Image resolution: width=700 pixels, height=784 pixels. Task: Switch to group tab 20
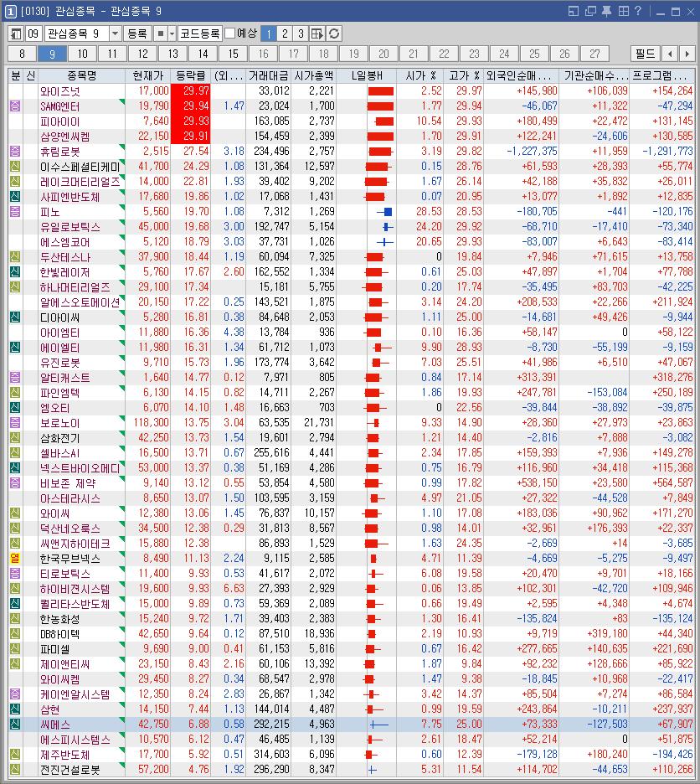coord(383,54)
